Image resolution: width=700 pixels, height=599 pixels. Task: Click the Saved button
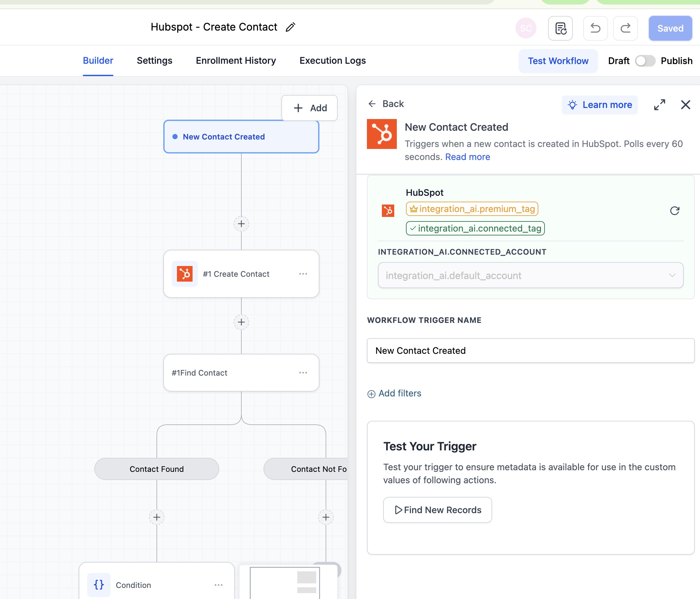coord(670,28)
